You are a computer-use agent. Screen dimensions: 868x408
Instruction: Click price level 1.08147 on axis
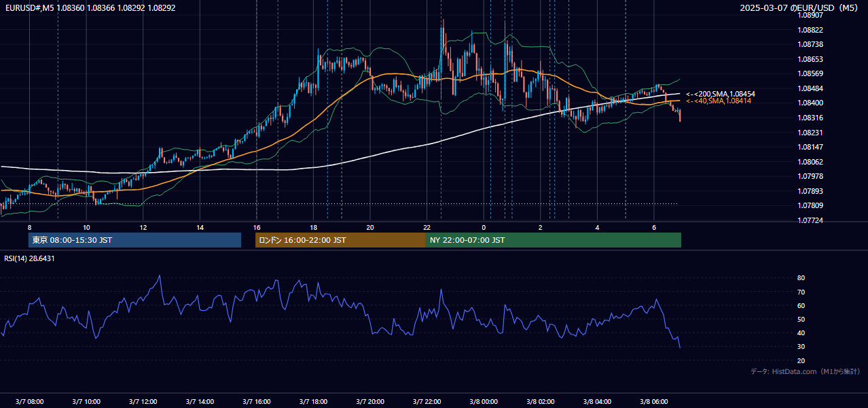[x=811, y=147]
